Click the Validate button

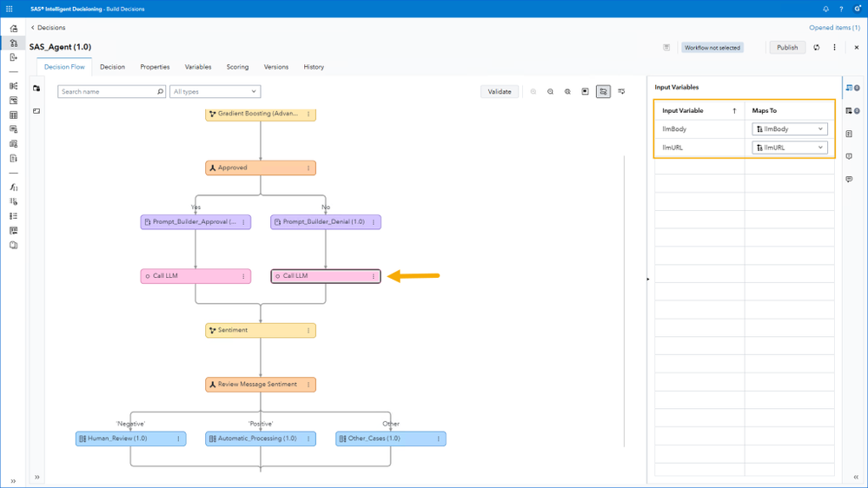[x=500, y=92]
